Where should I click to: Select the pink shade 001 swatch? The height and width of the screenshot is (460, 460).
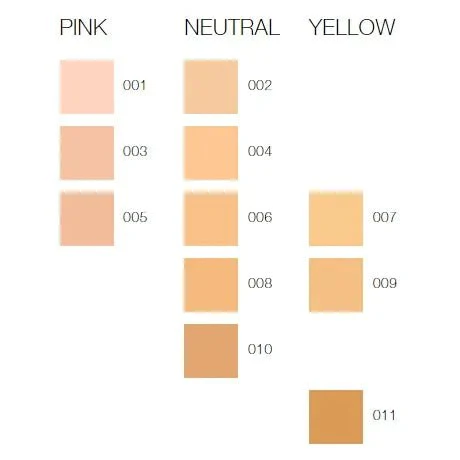[x=87, y=87]
